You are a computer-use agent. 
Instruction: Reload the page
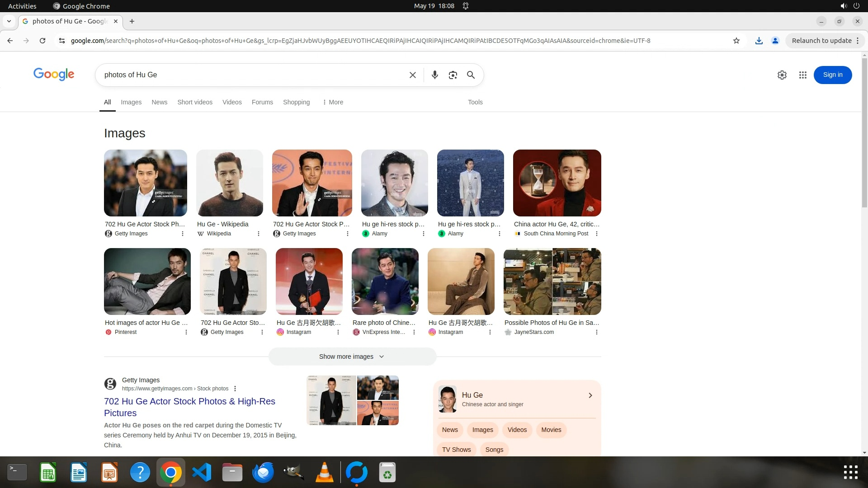click(x=42, y=41)
